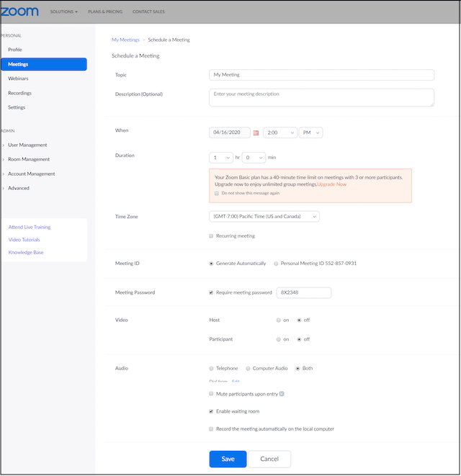
Task: Uncheck Require meeting password
Action: click(211, 292)
